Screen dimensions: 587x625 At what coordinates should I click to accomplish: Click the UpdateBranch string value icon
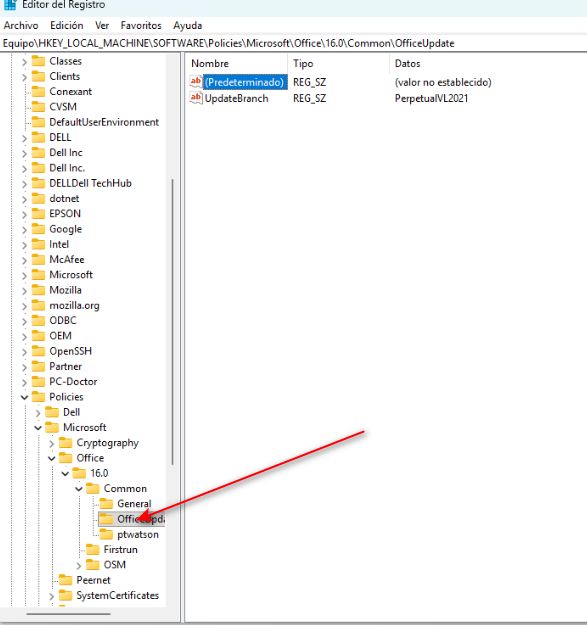196,98
